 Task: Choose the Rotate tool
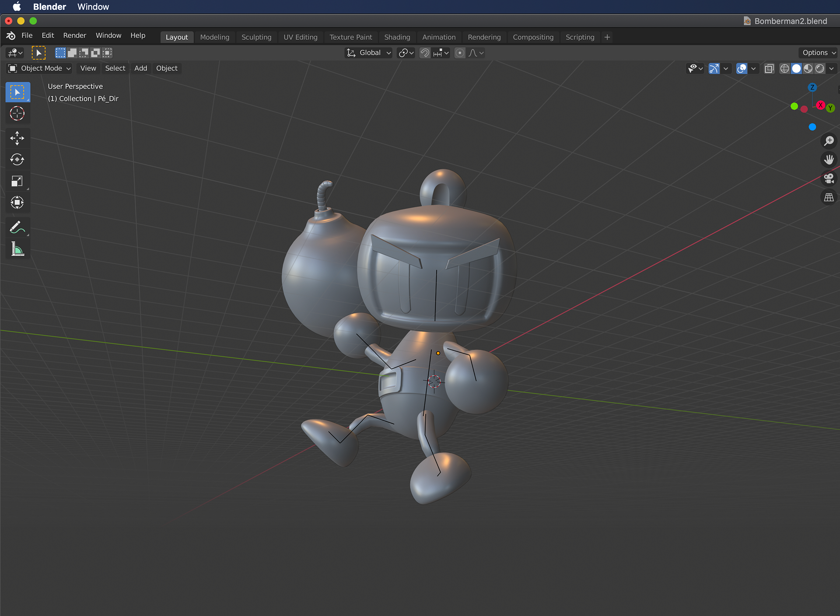coord(17,160)
